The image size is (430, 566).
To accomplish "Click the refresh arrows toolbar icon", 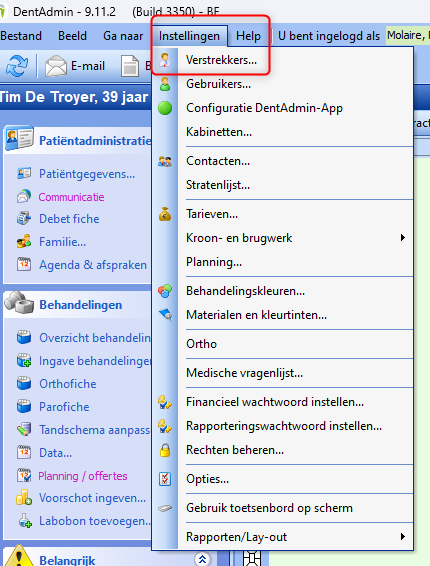I will click(x=17, y=66).
